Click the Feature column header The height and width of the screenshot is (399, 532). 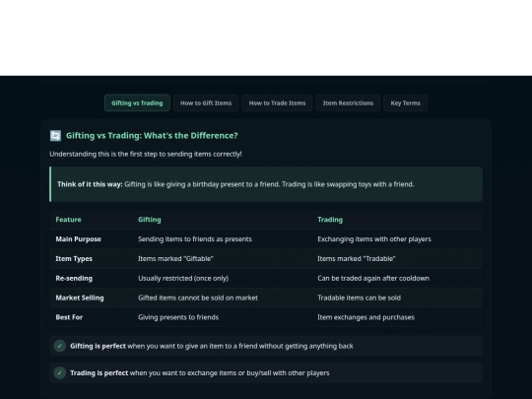[68, 220]
